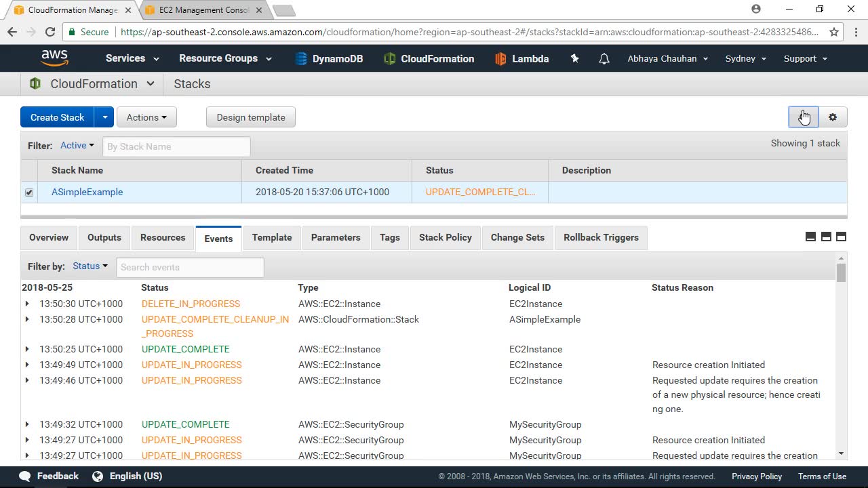
Task: Open the Privacy Policy link
Action: tap(757, 476)
